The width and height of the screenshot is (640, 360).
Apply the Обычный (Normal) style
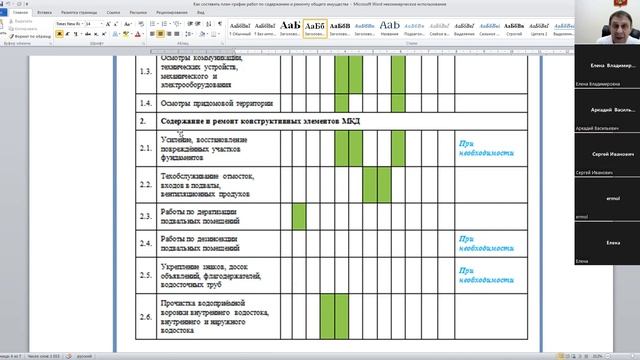pos(240,29)
